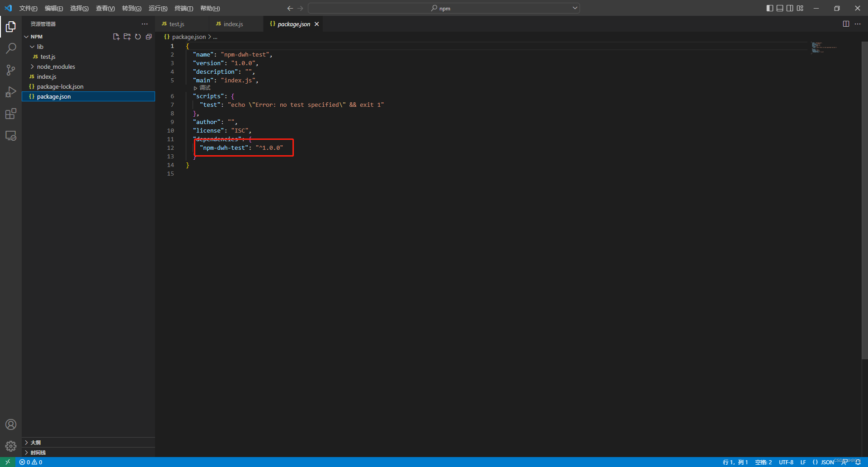Go forward in navigation history

300,8
